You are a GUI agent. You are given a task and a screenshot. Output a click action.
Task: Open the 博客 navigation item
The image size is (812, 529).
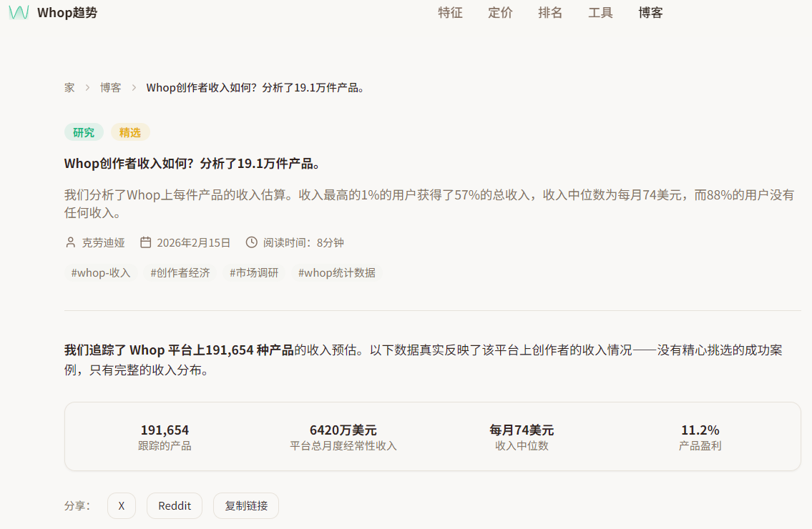coord(650,12)
